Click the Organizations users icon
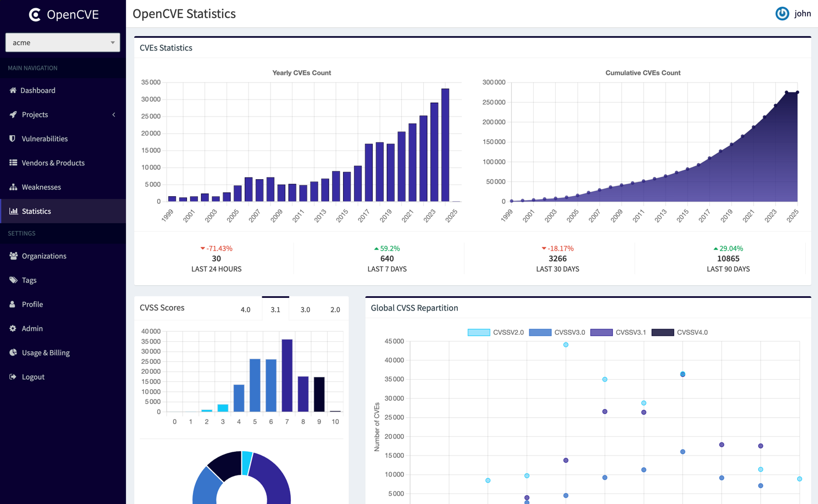The image size is (818, 504). [13, 256]
